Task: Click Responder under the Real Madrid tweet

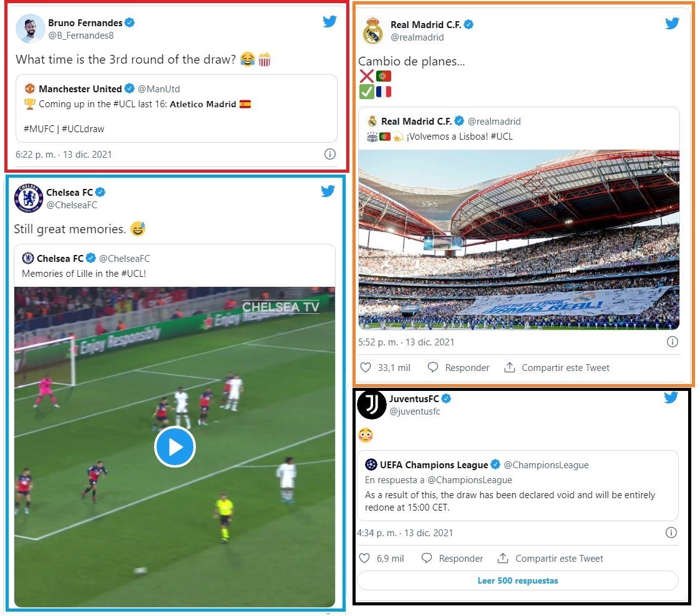Action: [x=459, y=368]
